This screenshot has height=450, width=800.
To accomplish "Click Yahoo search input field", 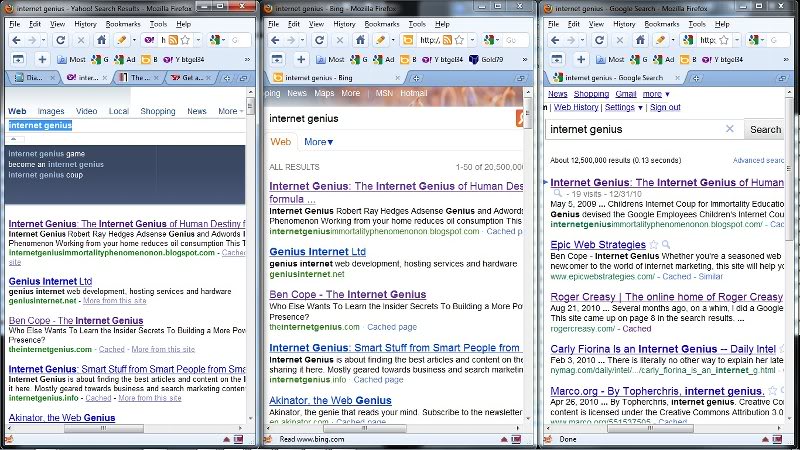I will pyautogui.click(x=125, y=126).
